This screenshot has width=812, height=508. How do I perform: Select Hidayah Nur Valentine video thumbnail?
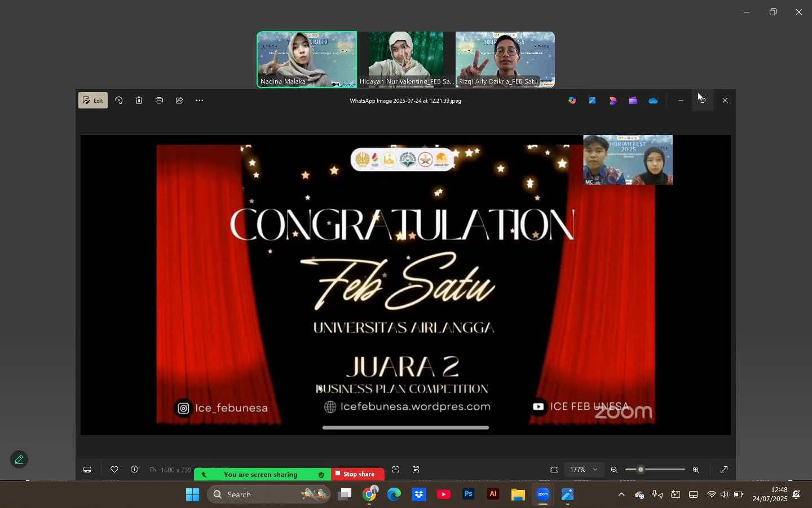coord(406,59)
